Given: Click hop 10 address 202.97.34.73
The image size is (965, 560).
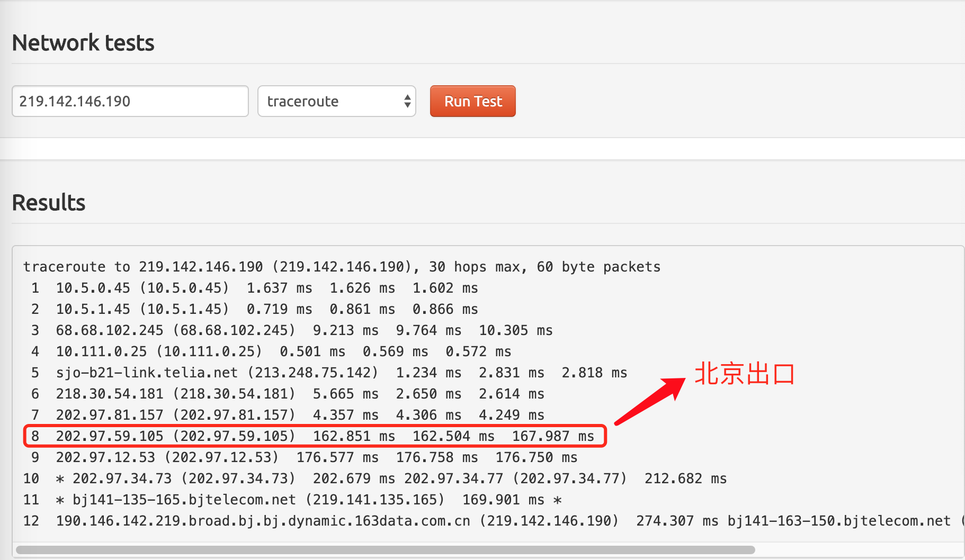Looking at the screenshot, I should point(122,478).
